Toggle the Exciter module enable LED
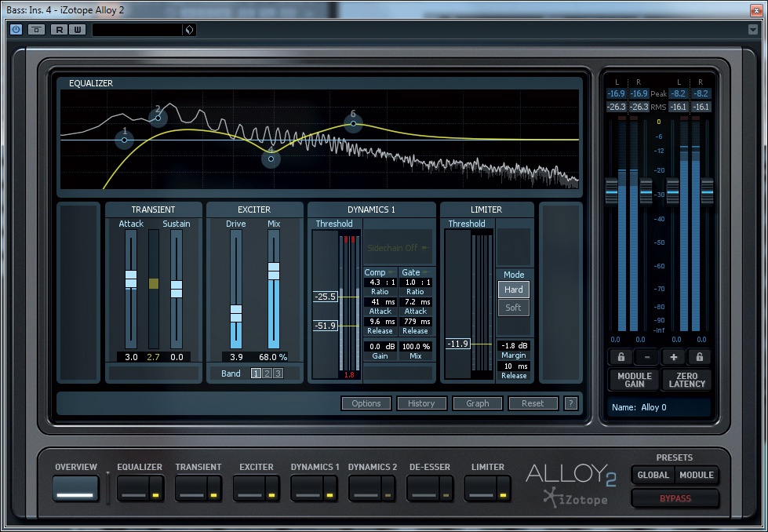 (x=272, y=495)
